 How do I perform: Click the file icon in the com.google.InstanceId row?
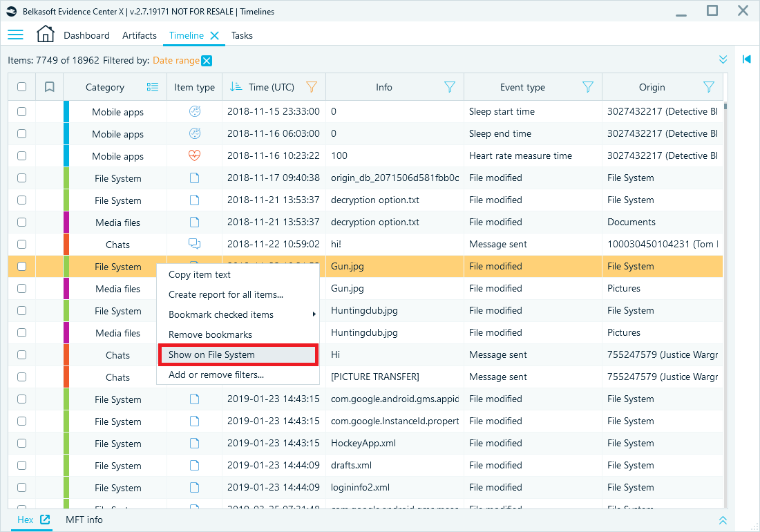[194, 421]
